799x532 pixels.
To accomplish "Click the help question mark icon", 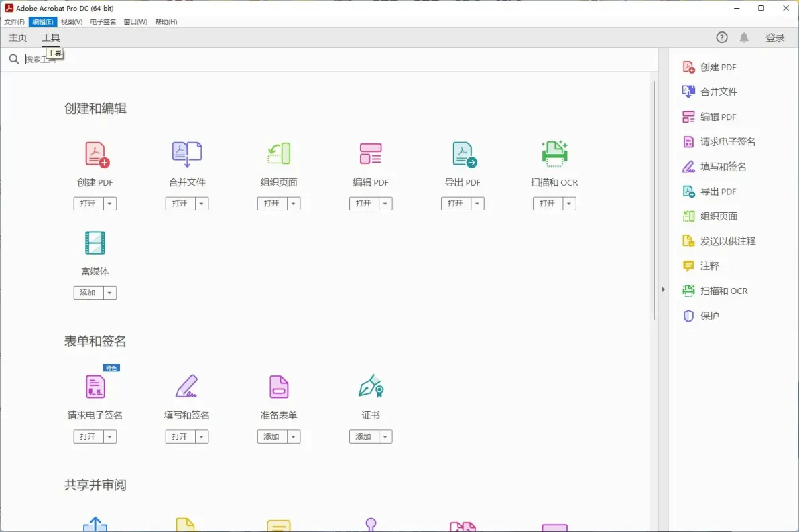I will tap(721, 38).
